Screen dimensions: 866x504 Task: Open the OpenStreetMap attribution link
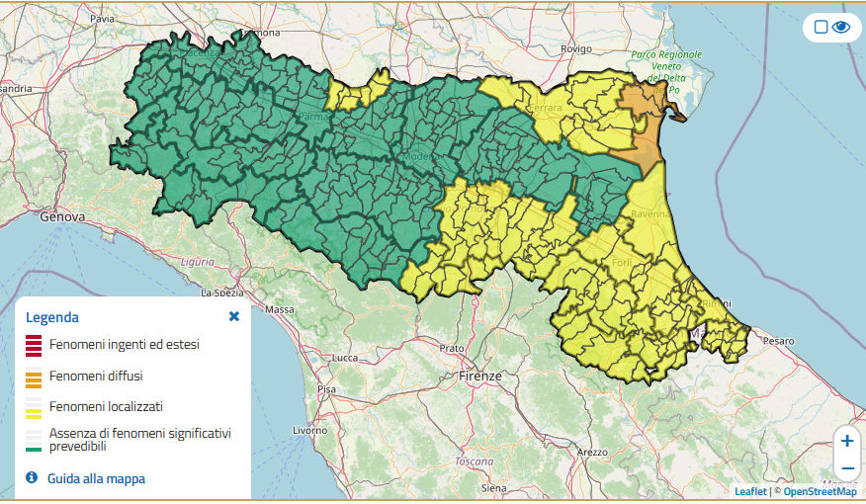pos(820,491)
